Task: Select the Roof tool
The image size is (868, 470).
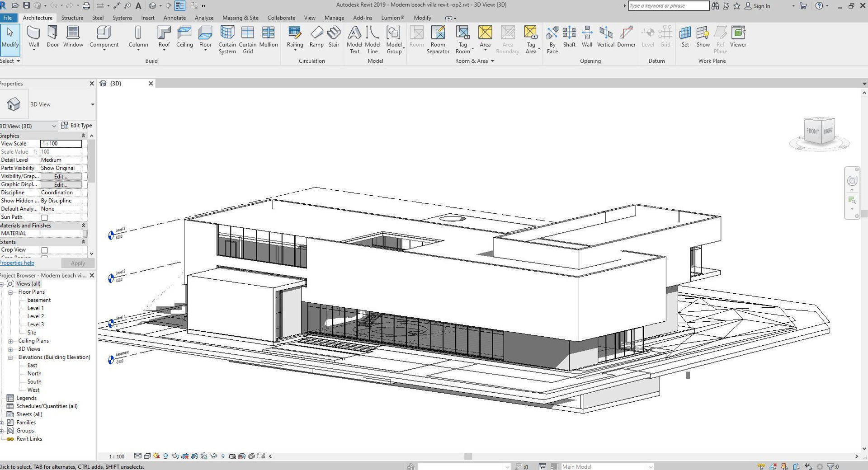Action: (x=164, y=37)
